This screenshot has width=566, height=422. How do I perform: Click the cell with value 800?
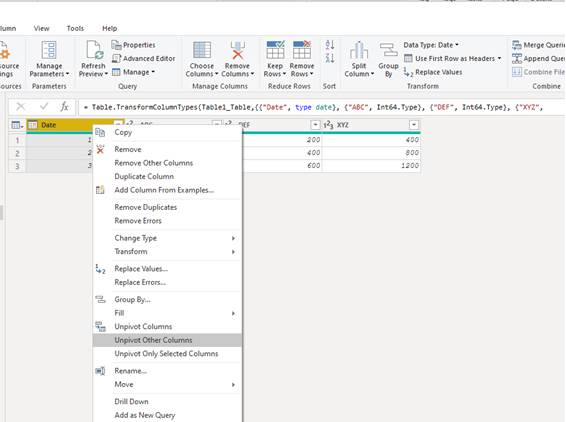(x=371, y=153)
